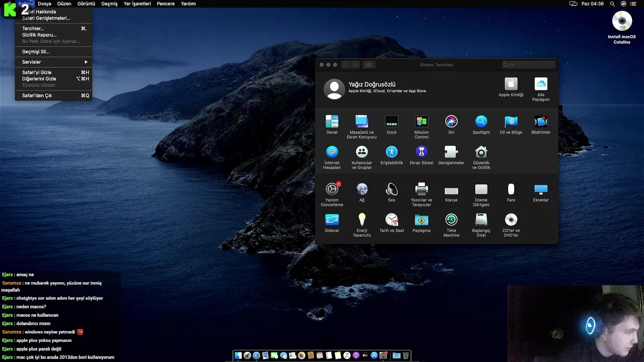Click the forward arrow in Sistem Tercihleri
Image resolution: width=644 pixels, height=362 pixels.
point(355,64)
